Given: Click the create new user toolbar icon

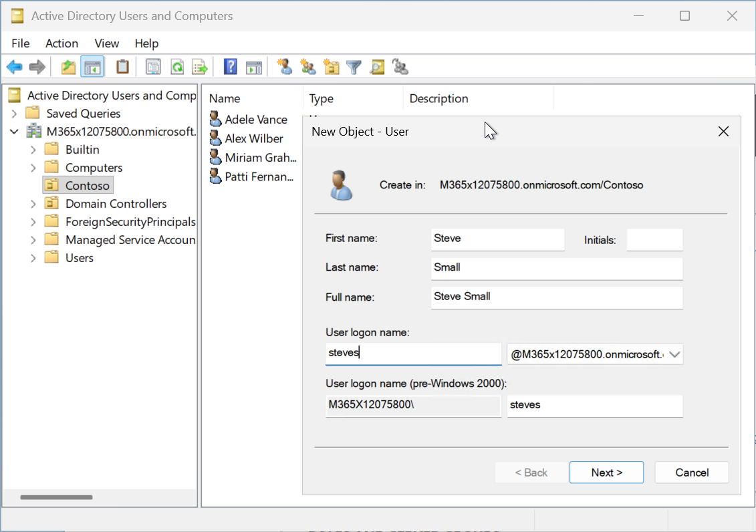Looking at the screenshot, I should tap(285, 67).
